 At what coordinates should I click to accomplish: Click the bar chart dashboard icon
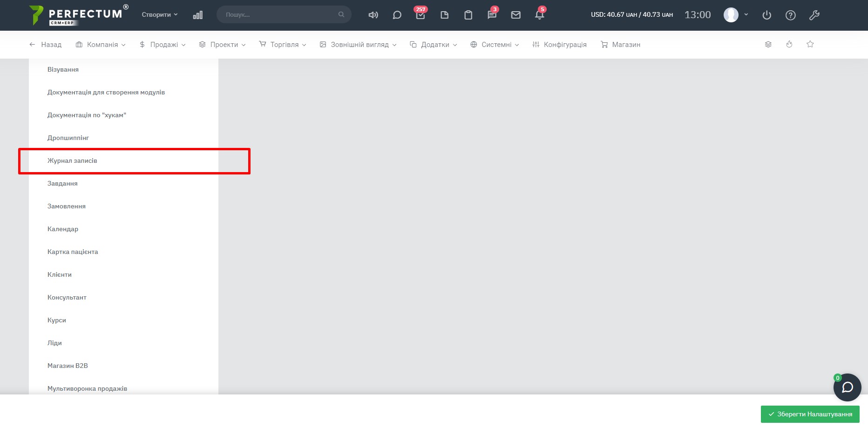tap(198, 15)
